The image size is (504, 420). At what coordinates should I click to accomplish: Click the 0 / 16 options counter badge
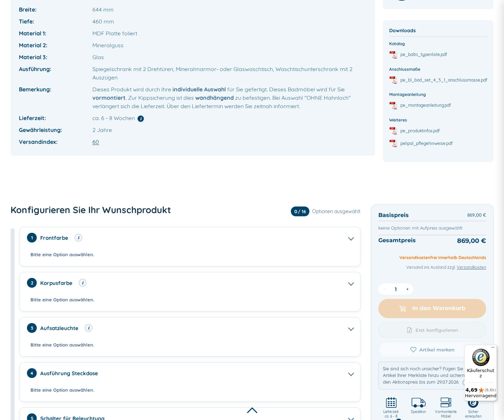pyautogui.click(x=300, y=211)
